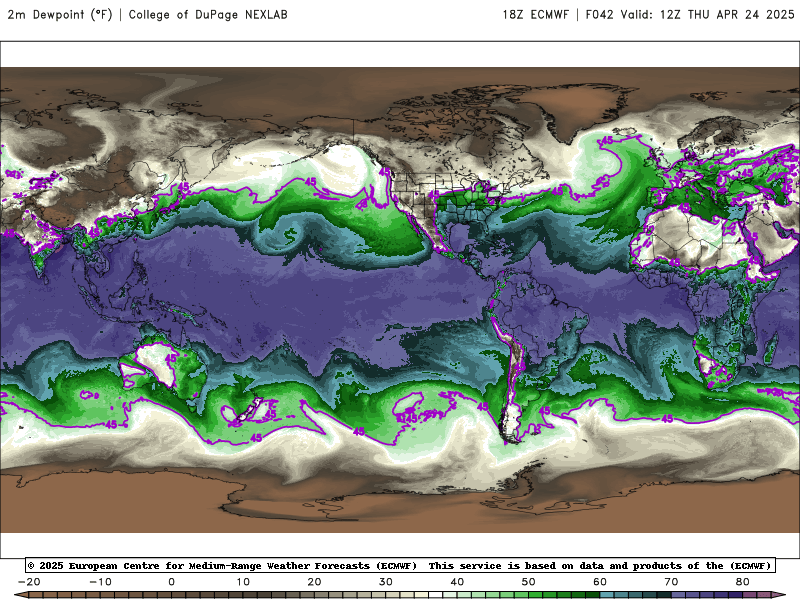Click the 40 label on the color scale
The width and height of the screenshot is (800, 600).
pyautogui.click(x=457, y=582)
